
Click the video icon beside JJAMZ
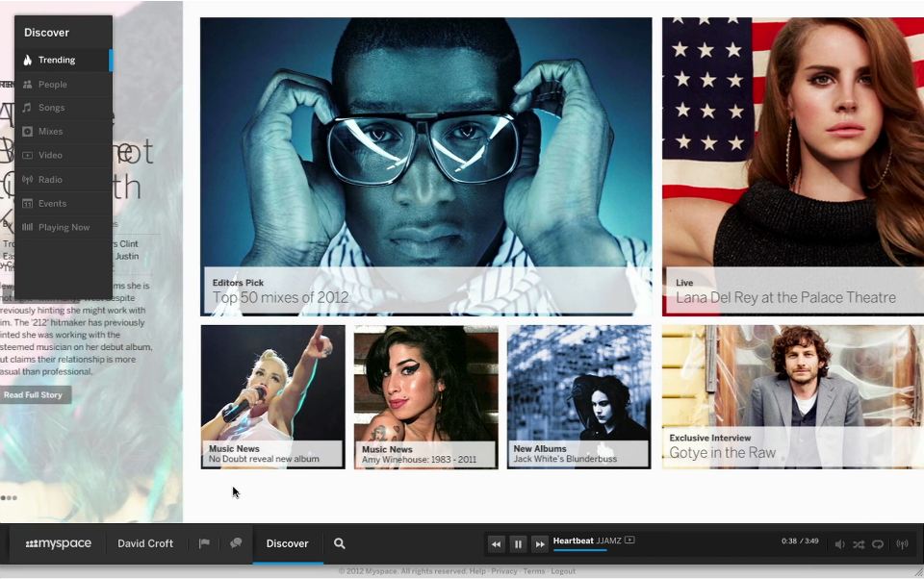coord(629,540)
